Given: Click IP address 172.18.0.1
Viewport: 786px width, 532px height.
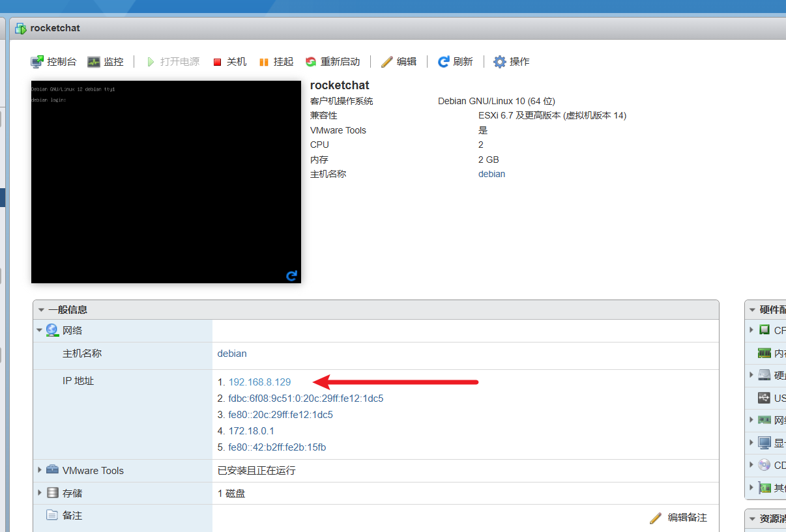Looking at the screenshot, I should pyautogui.click(x=251, y=431).
